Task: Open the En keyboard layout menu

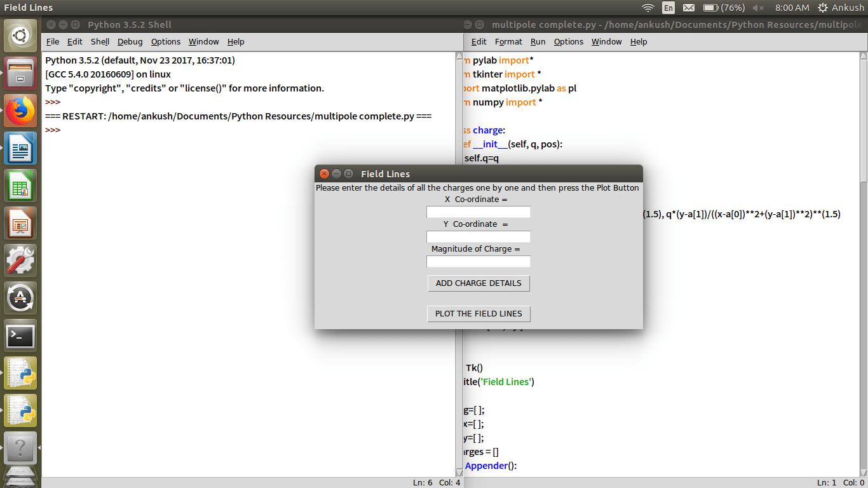Action: coord(668,8)
